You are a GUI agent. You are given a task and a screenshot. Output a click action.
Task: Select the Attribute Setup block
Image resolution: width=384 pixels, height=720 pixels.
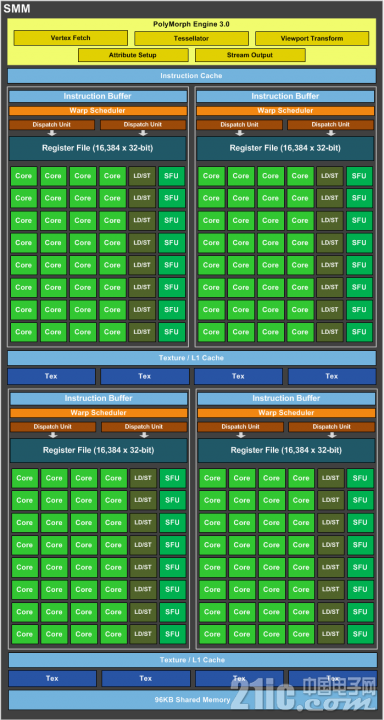pos(133,55)
